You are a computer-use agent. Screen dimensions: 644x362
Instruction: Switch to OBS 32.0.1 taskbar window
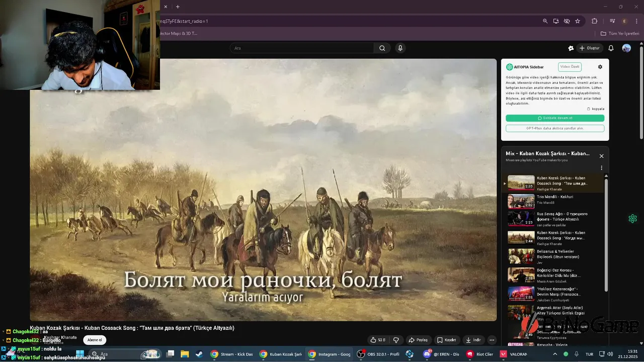(379, 354)
